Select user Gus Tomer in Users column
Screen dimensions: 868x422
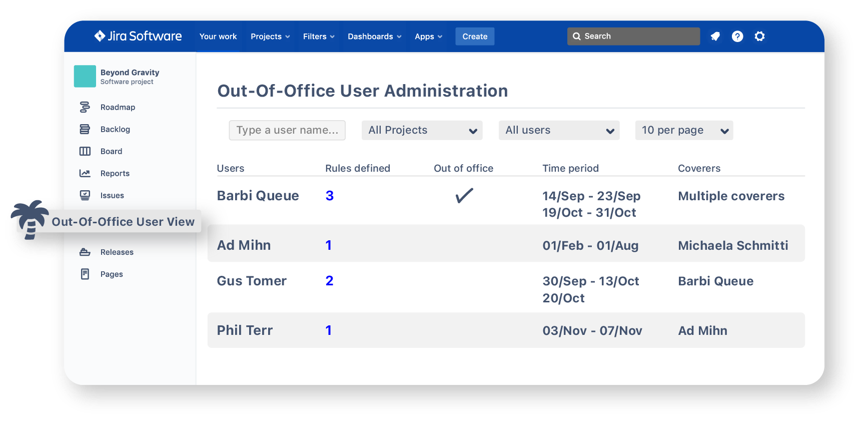point(252,281)
